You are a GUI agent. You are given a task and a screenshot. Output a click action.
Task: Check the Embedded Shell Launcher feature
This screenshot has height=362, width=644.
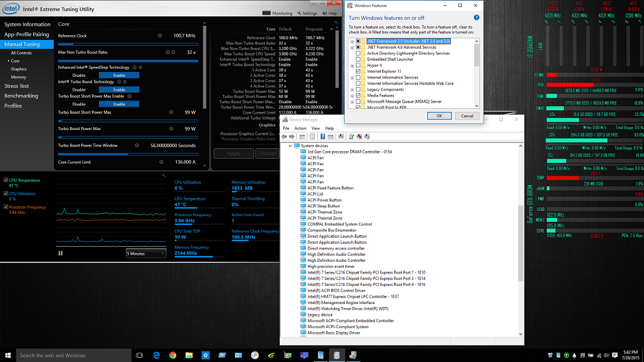pyautogui.click(x=358, y=59)
